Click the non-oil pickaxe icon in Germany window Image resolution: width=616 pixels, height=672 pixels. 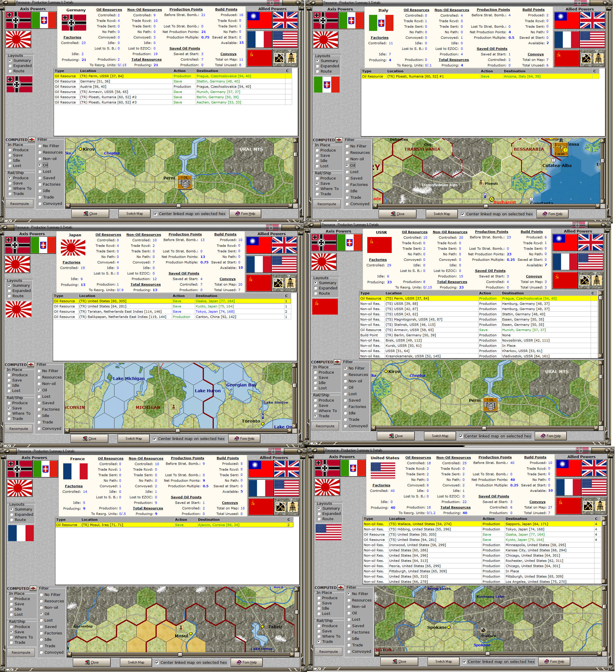[279, 58]
